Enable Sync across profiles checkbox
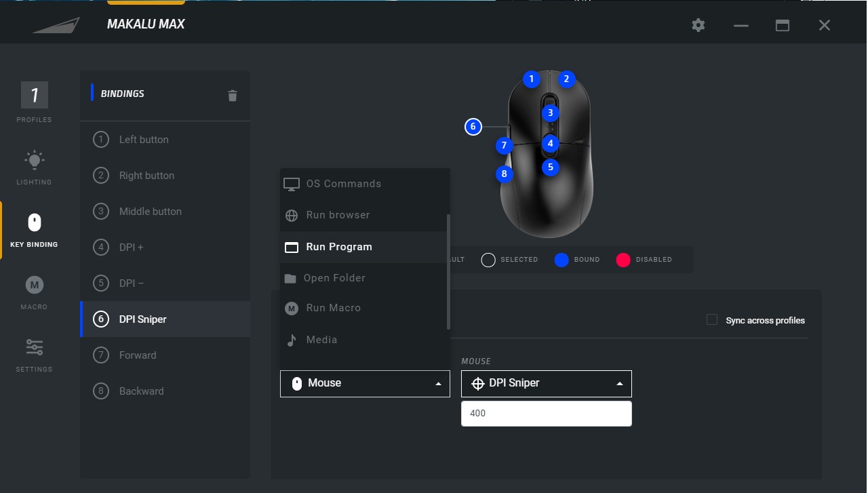 [712, 319]
